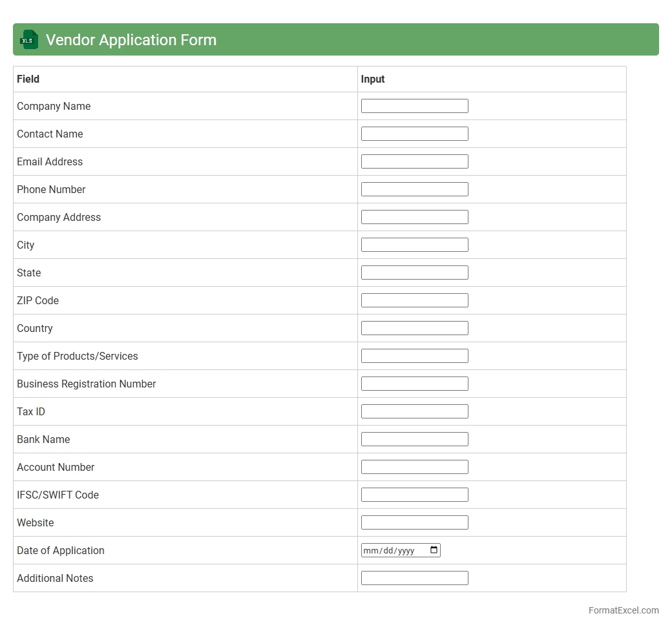Click the Company Name input field

(x=414, y=106)
